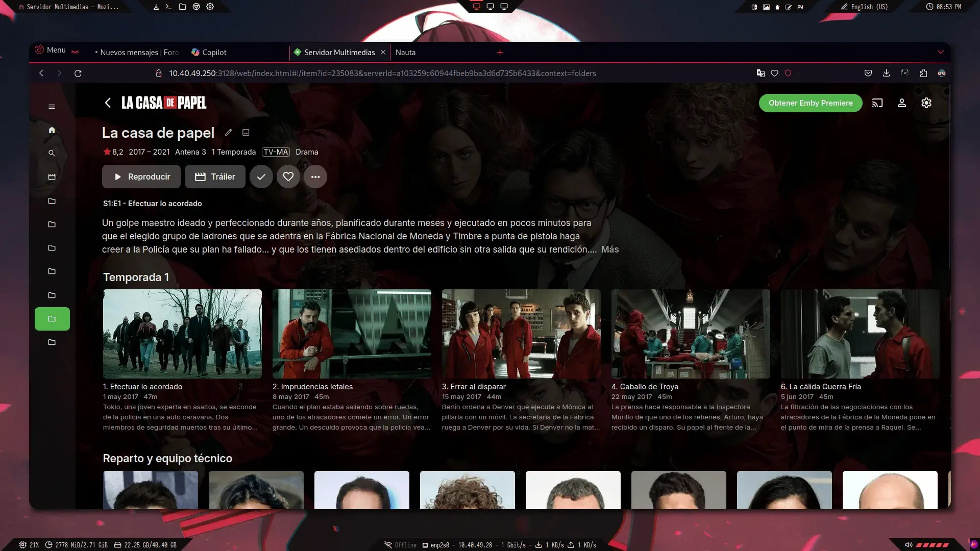
Task: Expand the browser tab list chevron
Action: click(x=941, y=52)
